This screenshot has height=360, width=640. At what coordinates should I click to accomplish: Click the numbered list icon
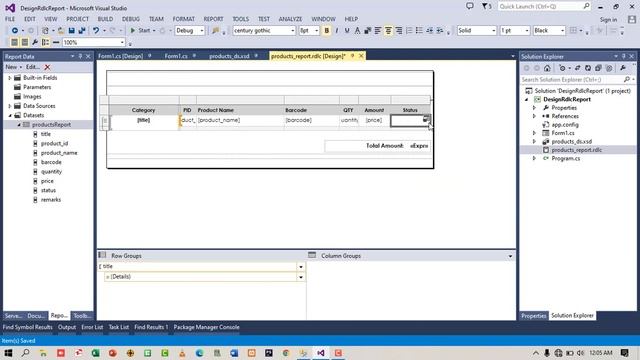point(409,31)
